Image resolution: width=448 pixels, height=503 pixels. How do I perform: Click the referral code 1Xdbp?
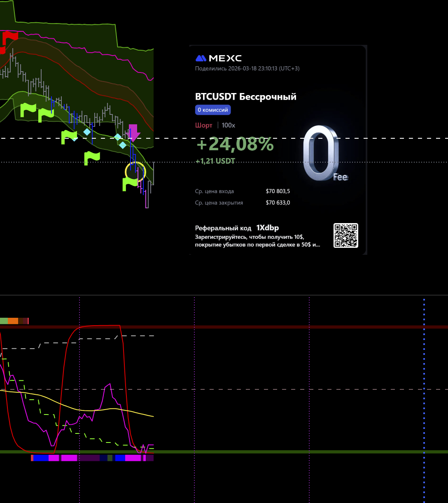(x=267, y=228)
